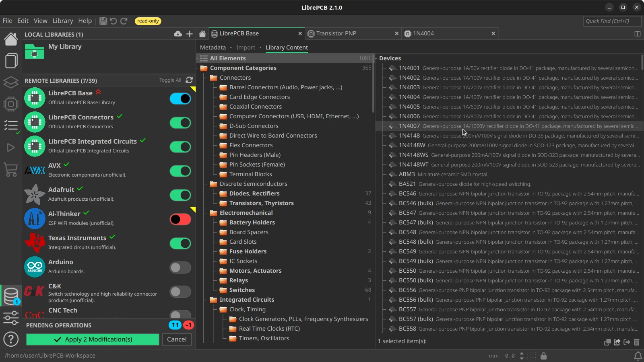Open the layers panel icon in sidebar
The image size is (644, 362).
click(11, 82)
